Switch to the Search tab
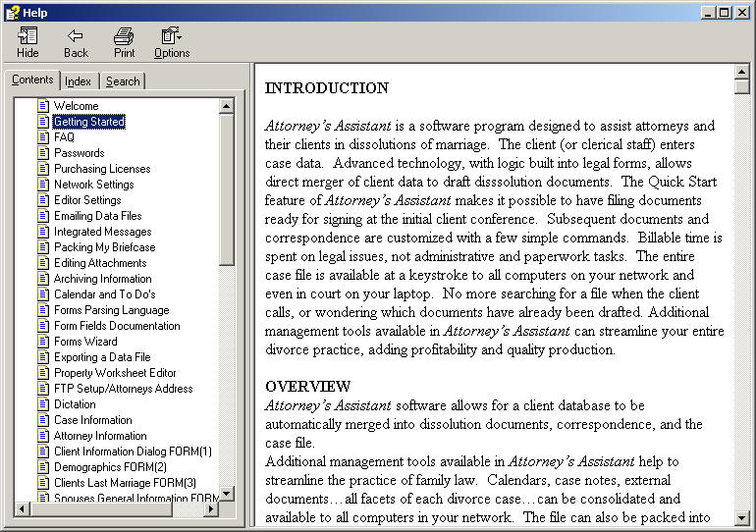756x532 pixels. 123,81
